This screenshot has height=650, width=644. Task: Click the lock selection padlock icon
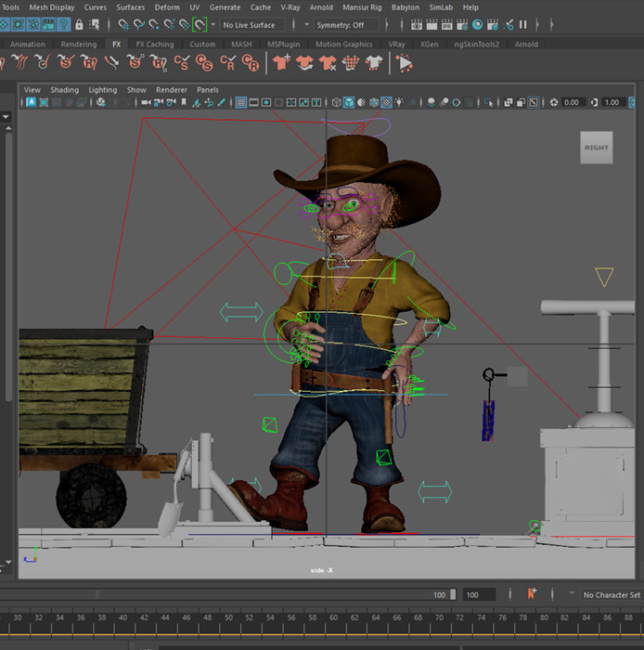click(x=79, y=25)
